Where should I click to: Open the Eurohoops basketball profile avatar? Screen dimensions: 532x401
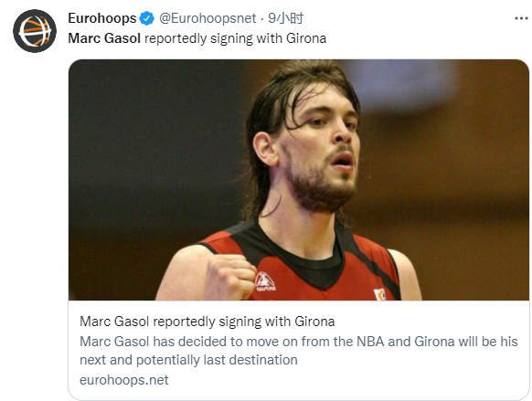point(35,31)
